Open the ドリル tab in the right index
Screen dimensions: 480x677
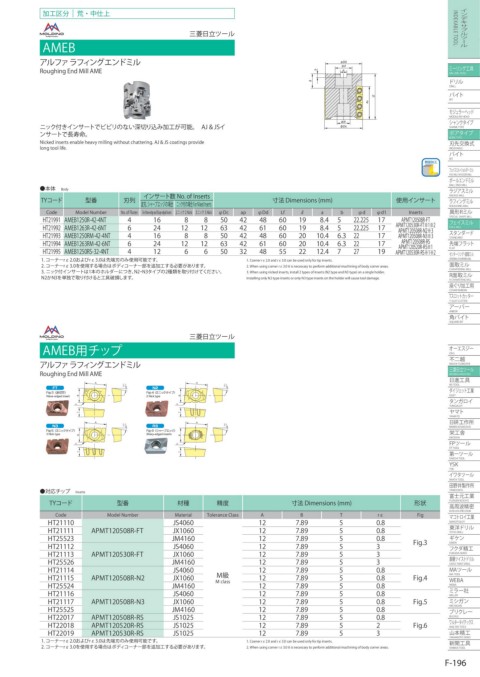click(x=464, y=83)
